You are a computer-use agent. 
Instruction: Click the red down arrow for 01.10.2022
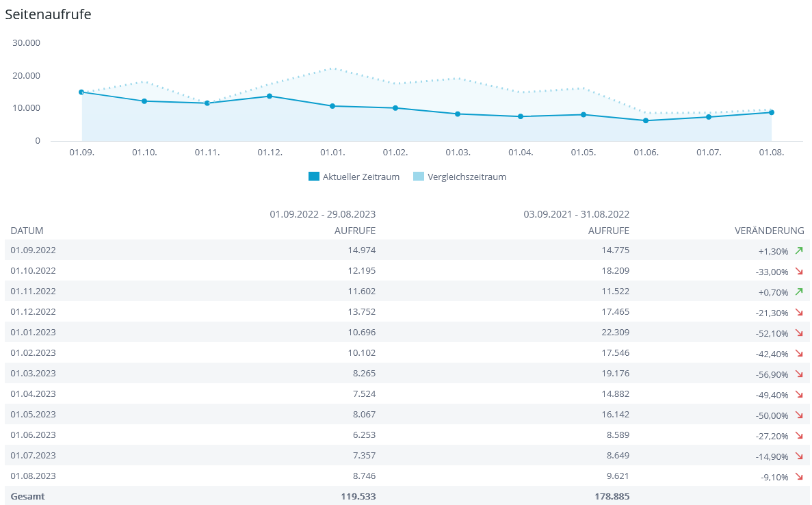tap(798, 272)
